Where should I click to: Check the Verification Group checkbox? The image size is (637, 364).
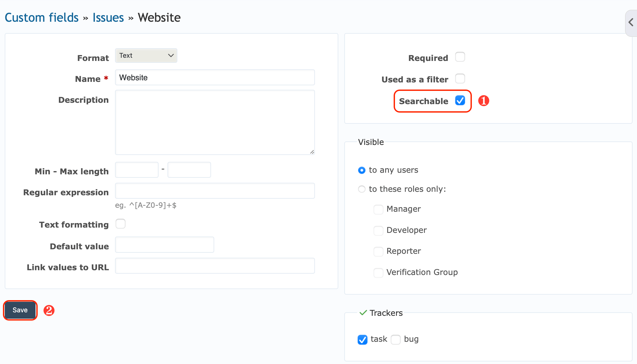tap(378, 273)
